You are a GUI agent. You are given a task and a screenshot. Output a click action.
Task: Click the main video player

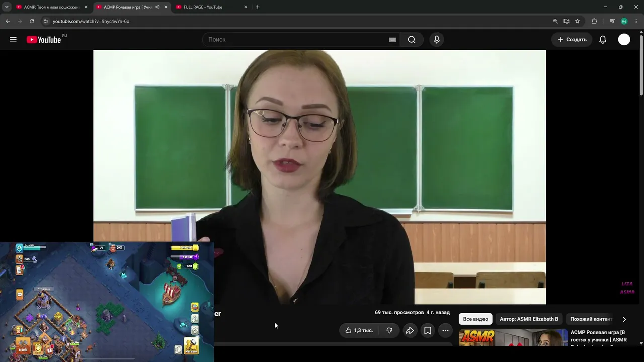click(319, 177)
